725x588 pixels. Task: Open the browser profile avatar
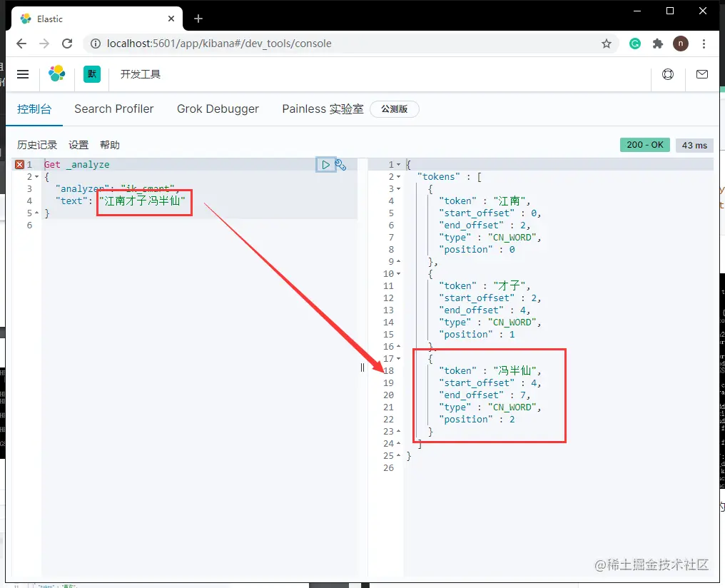[680, 44]
